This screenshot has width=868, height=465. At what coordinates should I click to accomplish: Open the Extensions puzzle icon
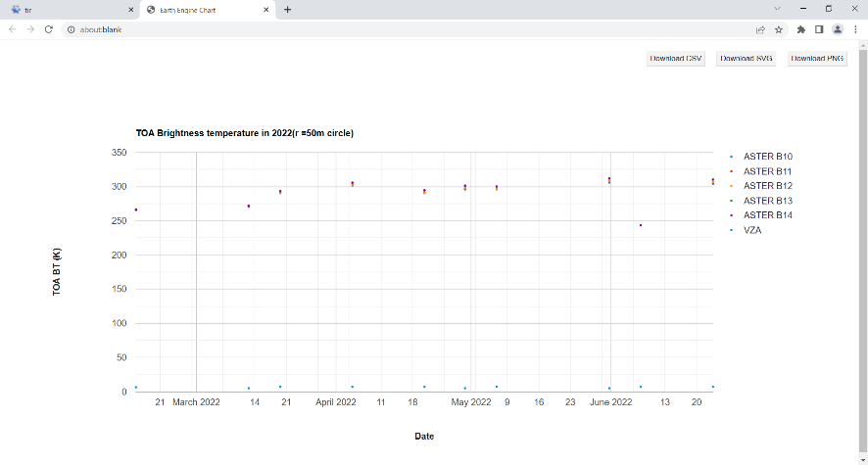click(801, 29)
